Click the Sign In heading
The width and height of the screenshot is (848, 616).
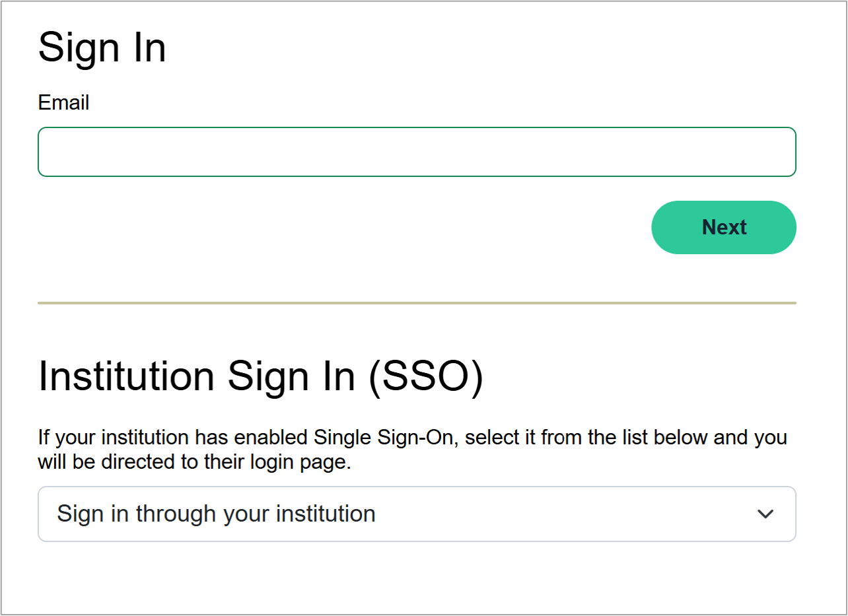coord(102,48)
